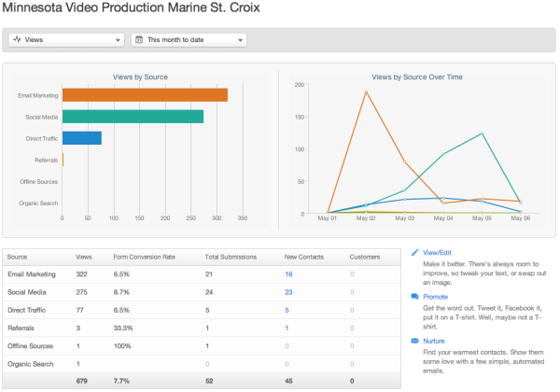Open Referrals' new contacts link
The height and width of the screenshot is (392, 560).
287,328
